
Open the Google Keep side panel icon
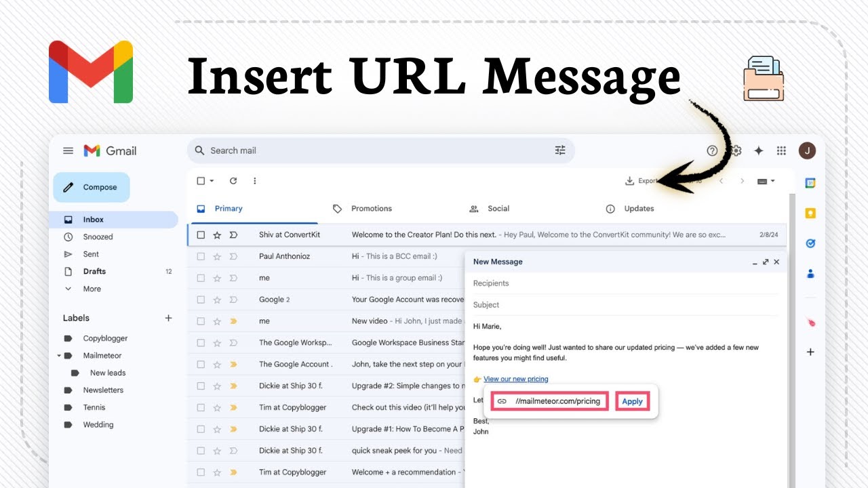[810, 213]
